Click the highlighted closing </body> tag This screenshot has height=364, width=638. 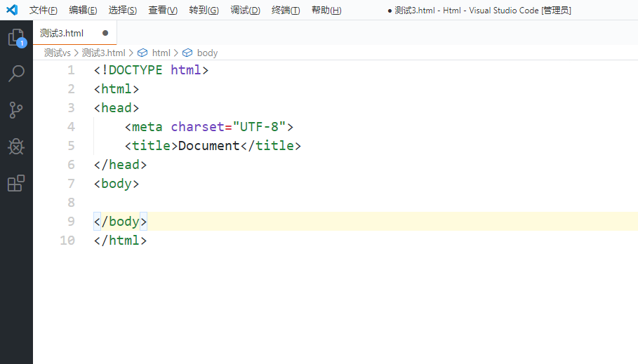click(120, 221)
